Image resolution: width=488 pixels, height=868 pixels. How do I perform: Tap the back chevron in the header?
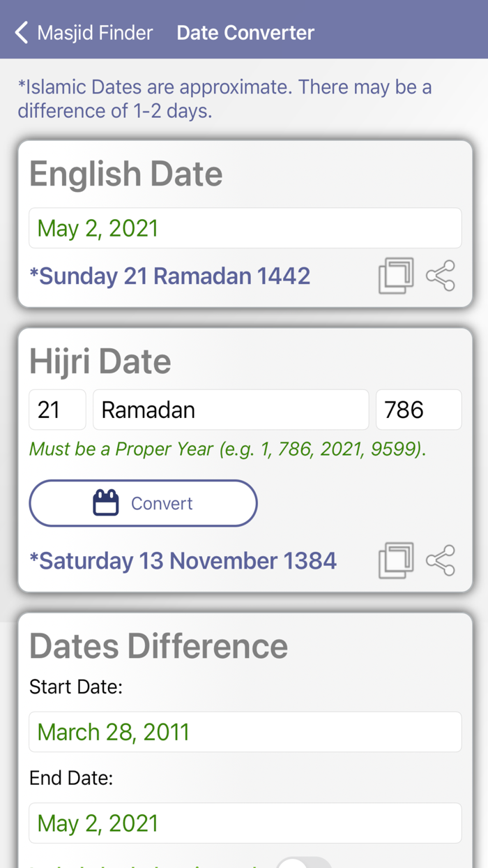pyautogui.click(x=20, y=31)
